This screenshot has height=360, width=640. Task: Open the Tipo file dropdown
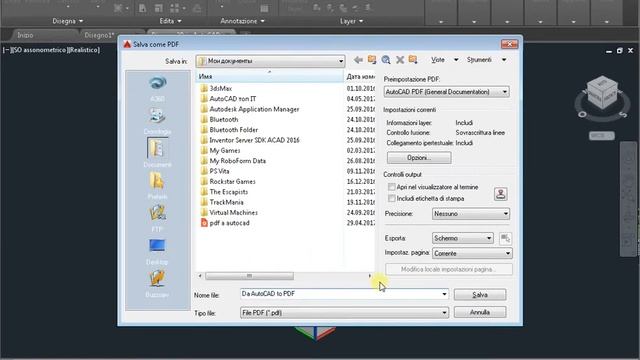[344, 313]
